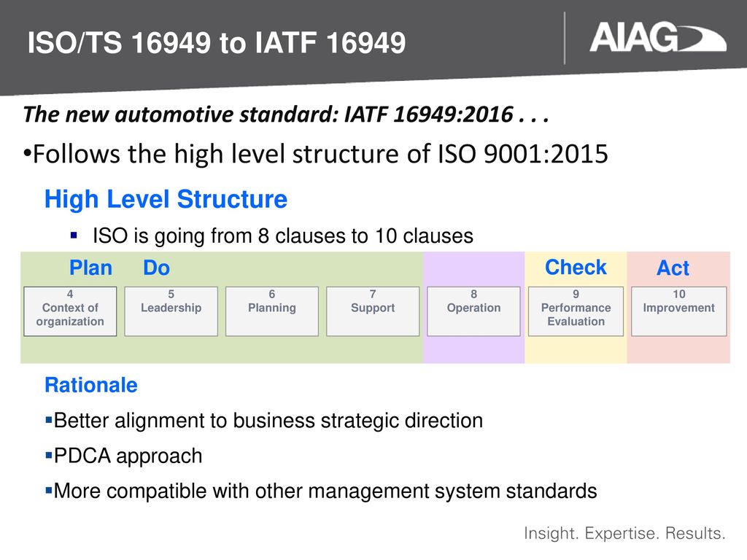This screenshot has width=747, height=560.
Task: Choose the 7 Support box
Action: coord(373,311)
